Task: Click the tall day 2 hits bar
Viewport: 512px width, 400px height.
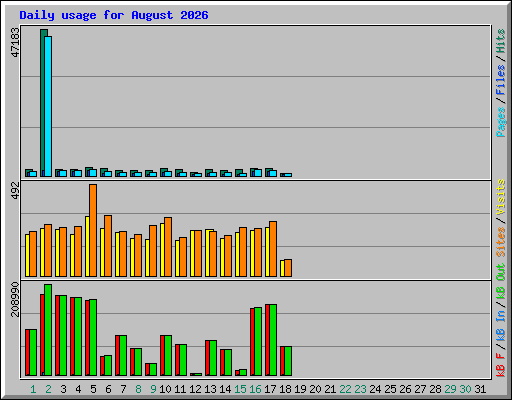Action: point(42,103)
